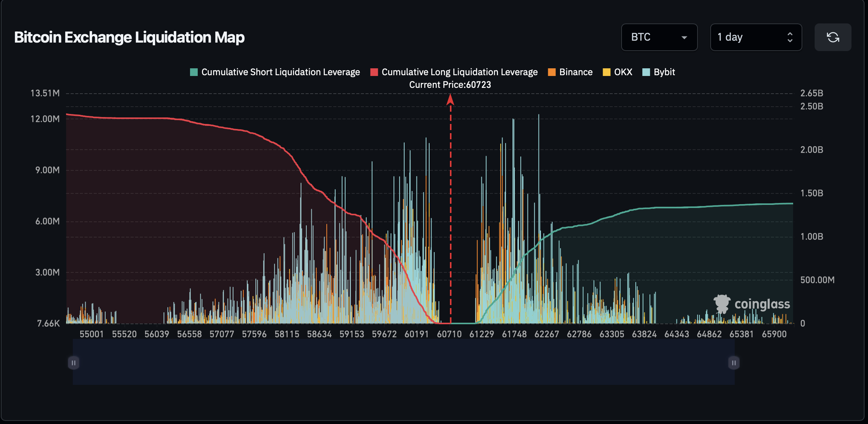Click the 13.51M left axis label

tap(45, 93)
